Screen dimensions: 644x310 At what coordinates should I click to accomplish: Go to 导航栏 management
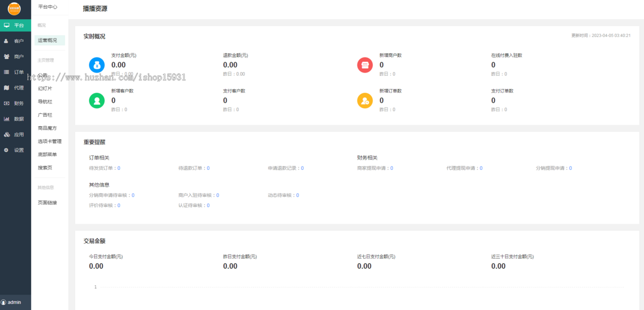pos(45,102)
